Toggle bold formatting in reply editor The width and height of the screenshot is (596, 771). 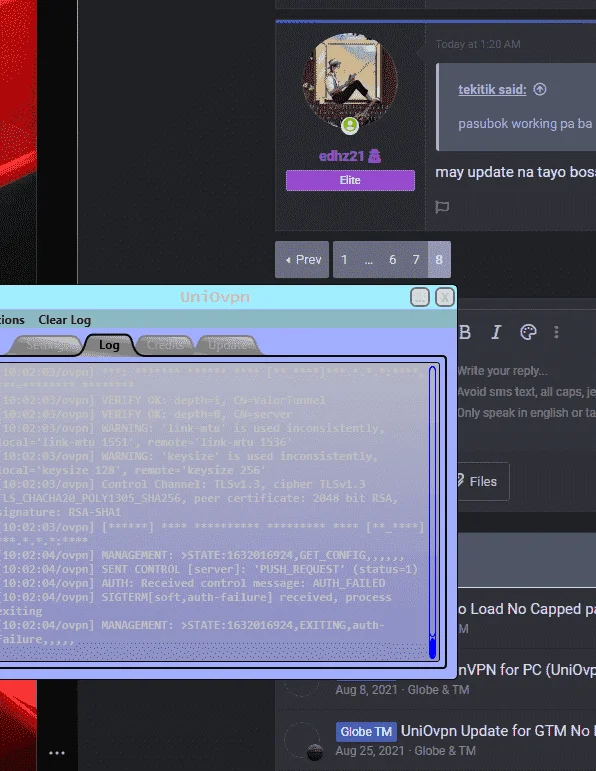(x=465, y=333)
